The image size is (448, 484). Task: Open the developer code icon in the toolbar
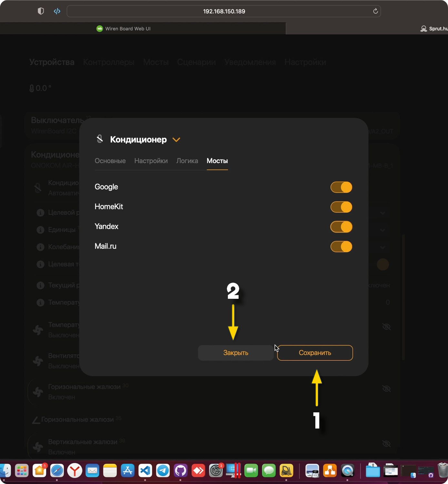(x=57, y=11)
